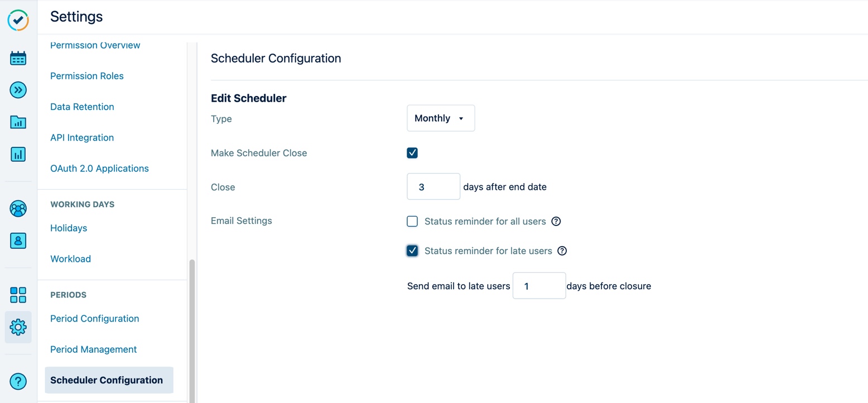Image resolution: width=868 pixels, height=403 pixels.
Task: Open the bar chart icon
Action: tap(18, 154)
